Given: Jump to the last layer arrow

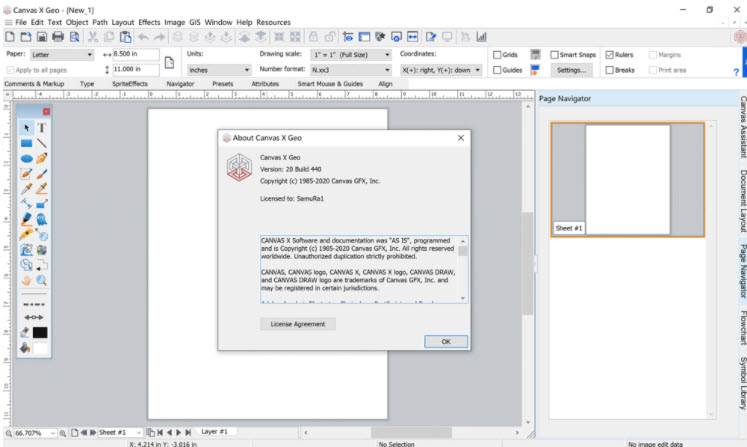Looking at the screenshot, I should pos(188,432).
